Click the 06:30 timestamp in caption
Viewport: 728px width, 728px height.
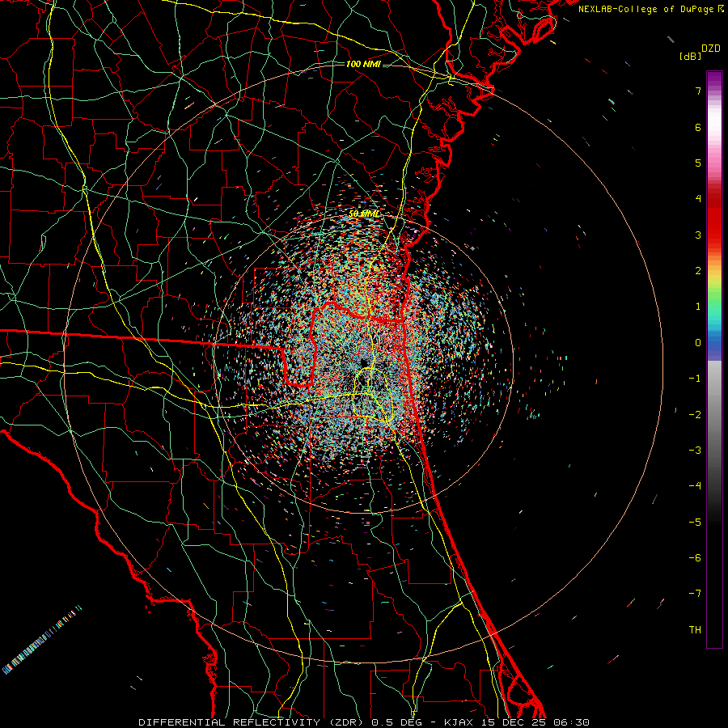pos(572,722)
